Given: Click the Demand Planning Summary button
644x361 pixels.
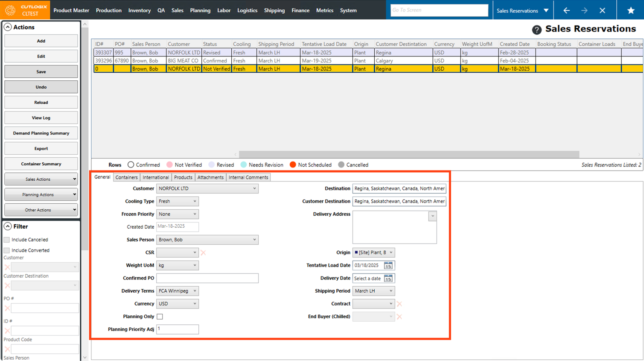Looking at the screenshot, I should tap(41, 133).
